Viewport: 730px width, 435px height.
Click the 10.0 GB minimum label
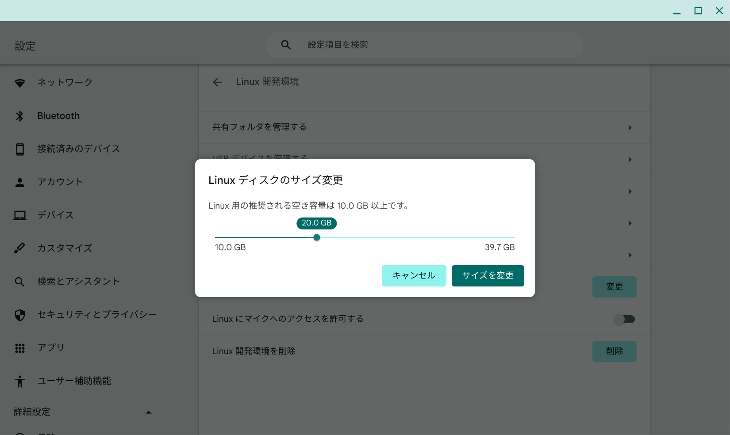click(x=230, y=247)
